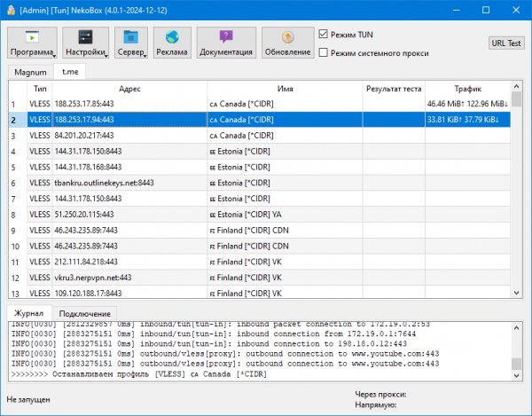Maximize the NekoBox window
532x416 pixels.
click(486, 10)
